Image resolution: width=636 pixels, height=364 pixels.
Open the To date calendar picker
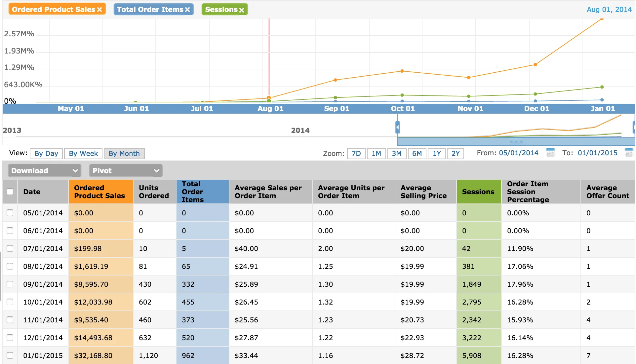(629, 153)
